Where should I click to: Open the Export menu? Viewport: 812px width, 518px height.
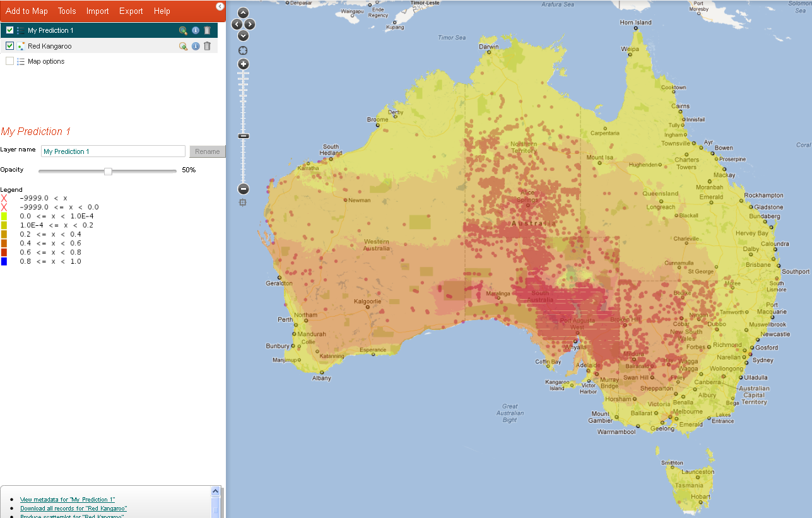pos(131,11)
